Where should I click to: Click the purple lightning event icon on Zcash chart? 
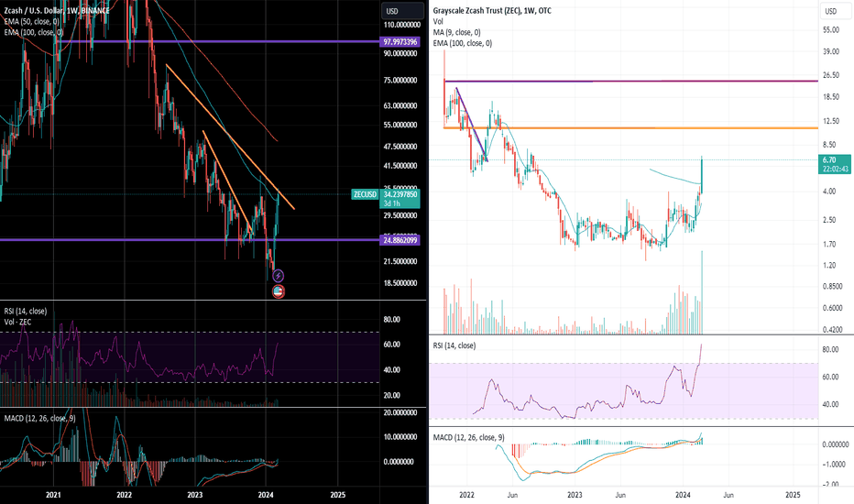click(x=278, y=276)
